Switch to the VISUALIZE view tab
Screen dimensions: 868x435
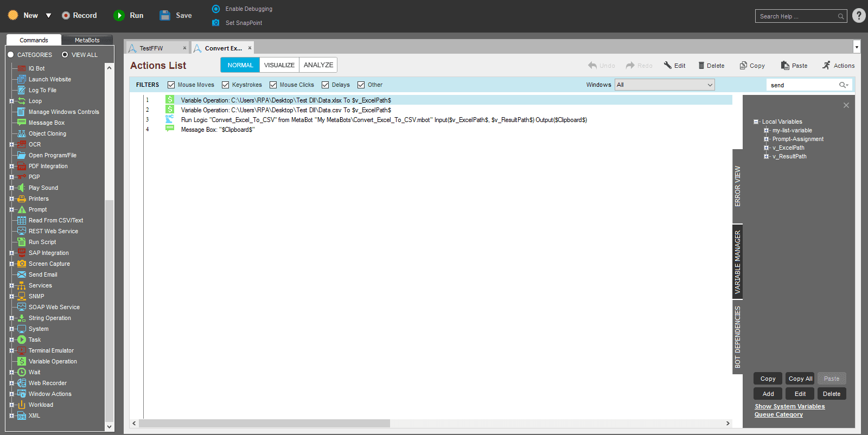coord(279,65)
